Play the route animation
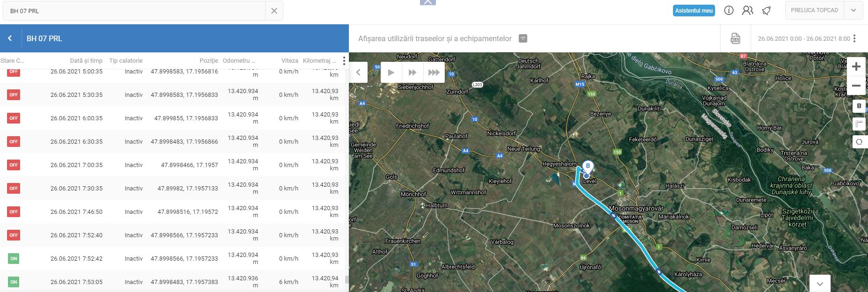The width and height of the screenshot is (868, 292). 391,72
